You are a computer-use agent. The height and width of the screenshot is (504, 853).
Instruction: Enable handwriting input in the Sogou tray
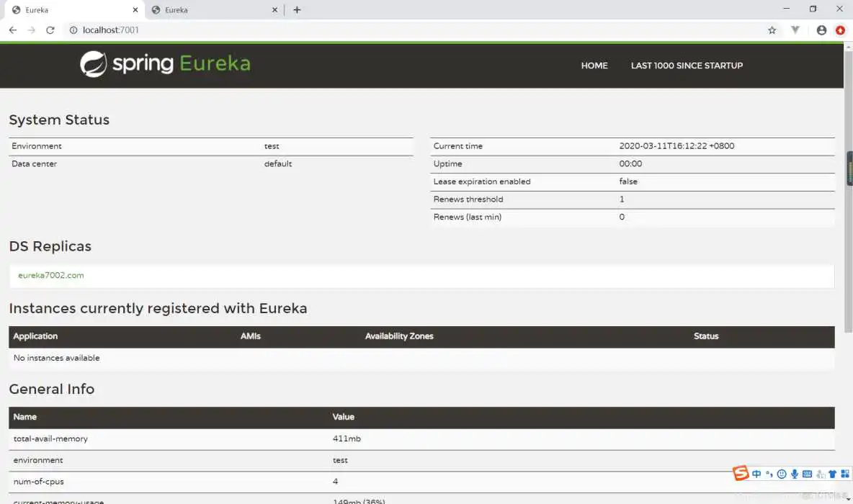[820, 474]
